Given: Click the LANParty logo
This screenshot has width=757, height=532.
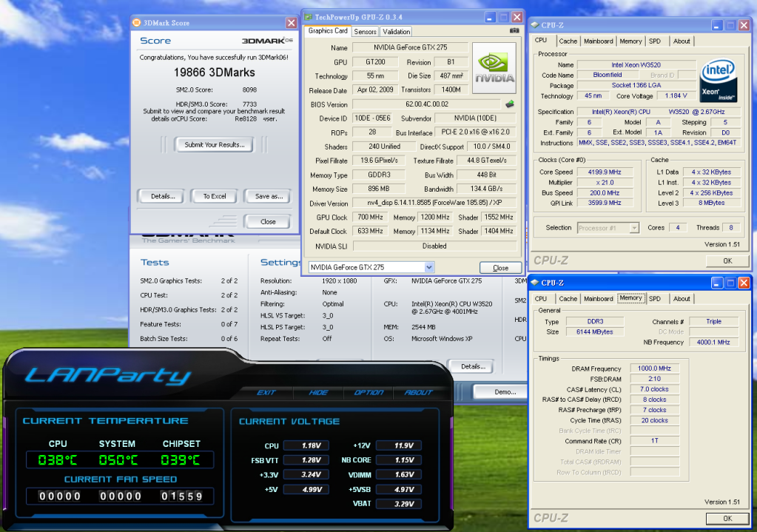Looking at the screenshot, I should 108,375.
